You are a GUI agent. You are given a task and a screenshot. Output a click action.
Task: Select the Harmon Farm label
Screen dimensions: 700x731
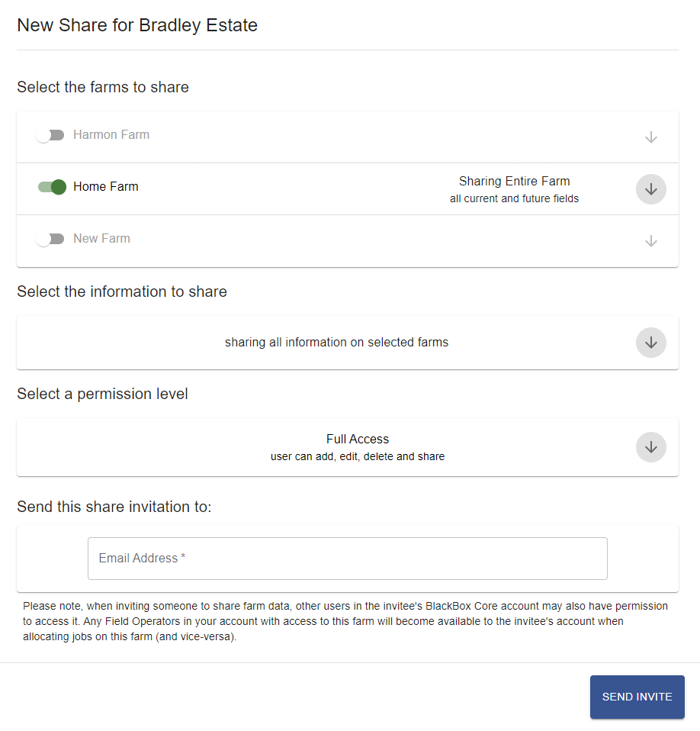[111, 135]
